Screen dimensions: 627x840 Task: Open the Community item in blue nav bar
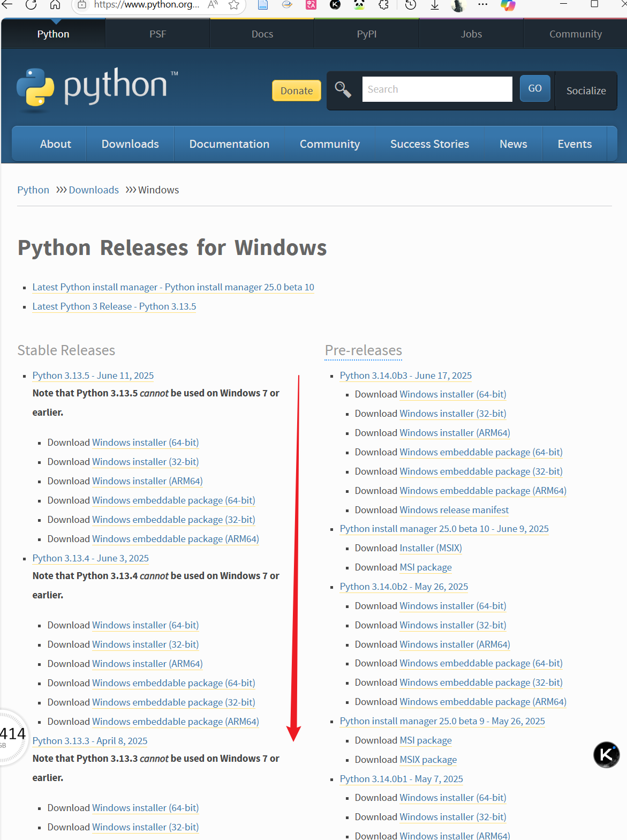(x=330, y=144)
